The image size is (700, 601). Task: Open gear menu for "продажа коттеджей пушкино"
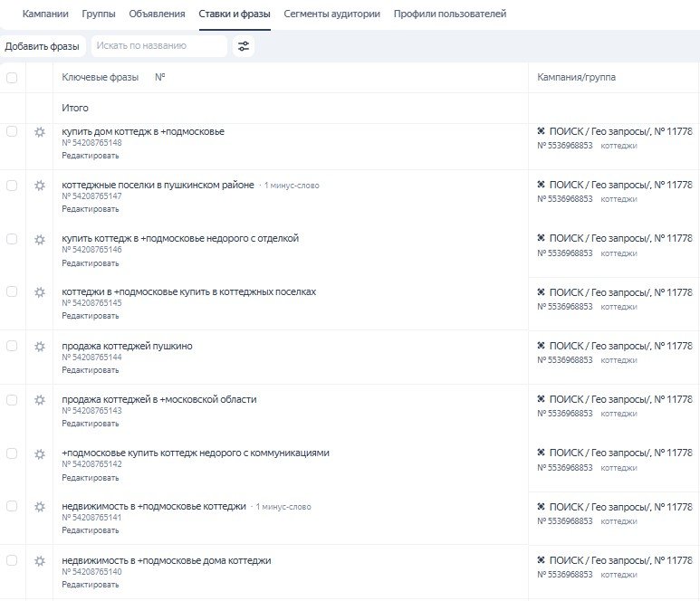(39, 347)
